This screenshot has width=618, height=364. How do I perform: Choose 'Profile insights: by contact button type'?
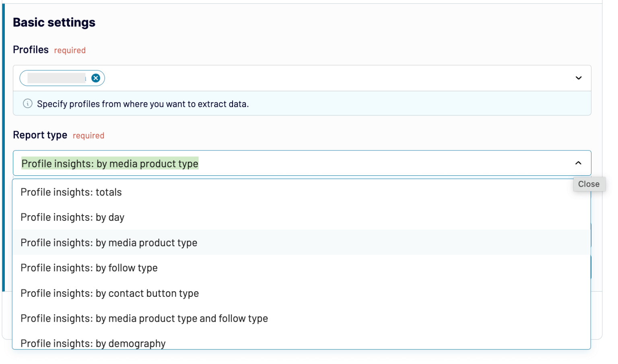(109, 294)
